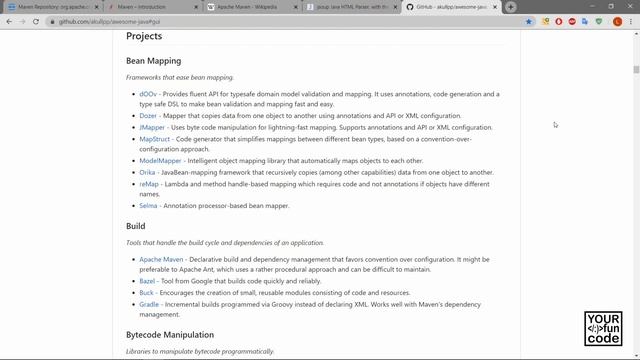Close the GitHub awesome-java tab
The height and width of the screenshot is (360, 640).
point(495,7)
